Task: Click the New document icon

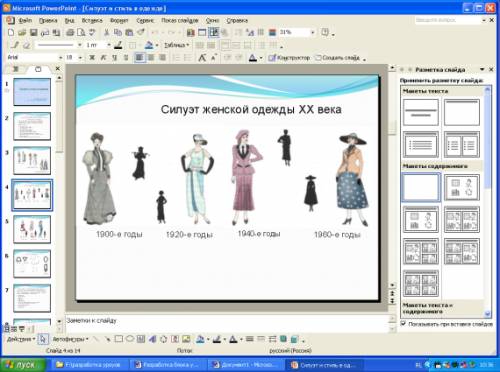Action: pos(11,33)
